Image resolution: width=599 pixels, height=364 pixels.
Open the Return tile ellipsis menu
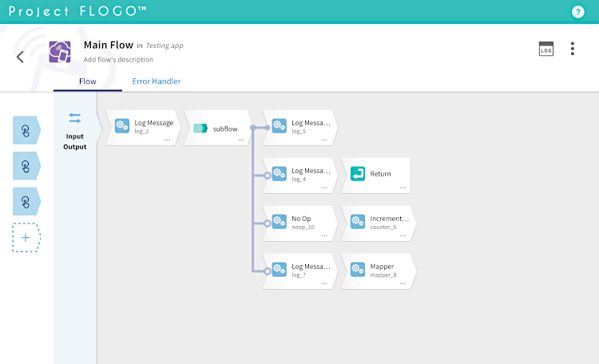click(403, 188)
